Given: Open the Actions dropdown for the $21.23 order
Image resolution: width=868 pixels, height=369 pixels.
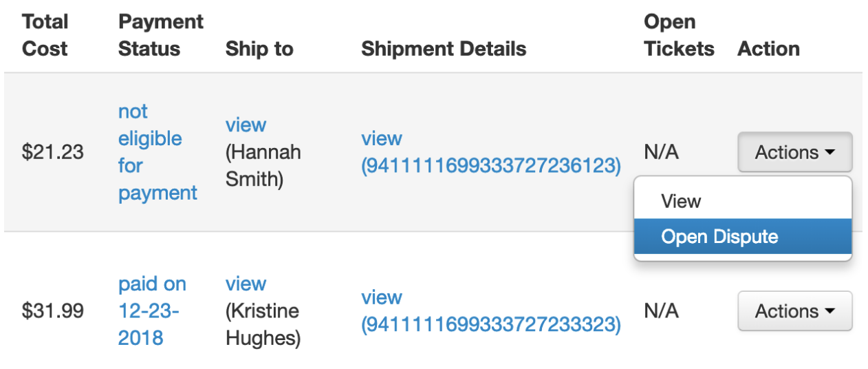Looking at the screenshot, I should 794,152.
